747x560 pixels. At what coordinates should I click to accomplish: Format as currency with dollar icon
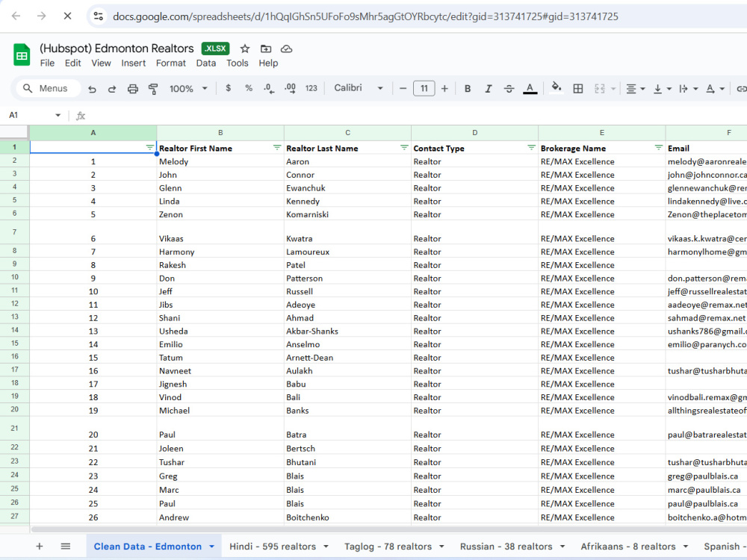[x=228, y=88]
